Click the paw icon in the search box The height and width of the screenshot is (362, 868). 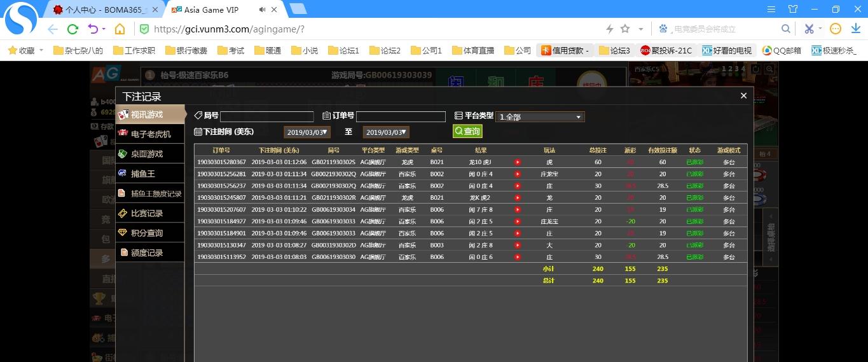664,29
